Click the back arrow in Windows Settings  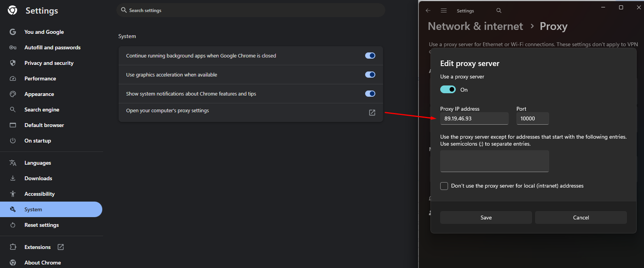coord(428,10)
